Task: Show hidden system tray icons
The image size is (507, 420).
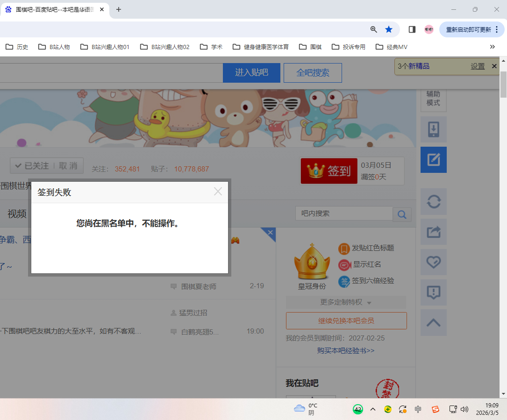Action: [x=373, y=409]
